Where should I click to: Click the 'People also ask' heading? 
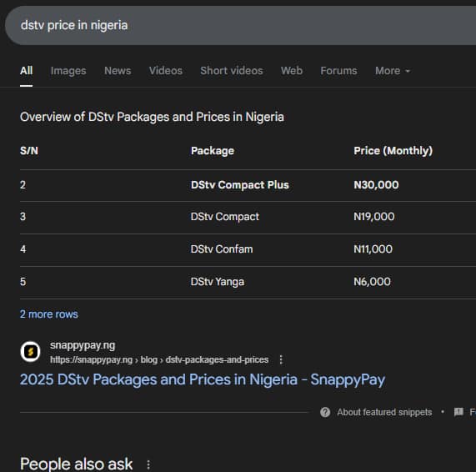pos(76,464)
